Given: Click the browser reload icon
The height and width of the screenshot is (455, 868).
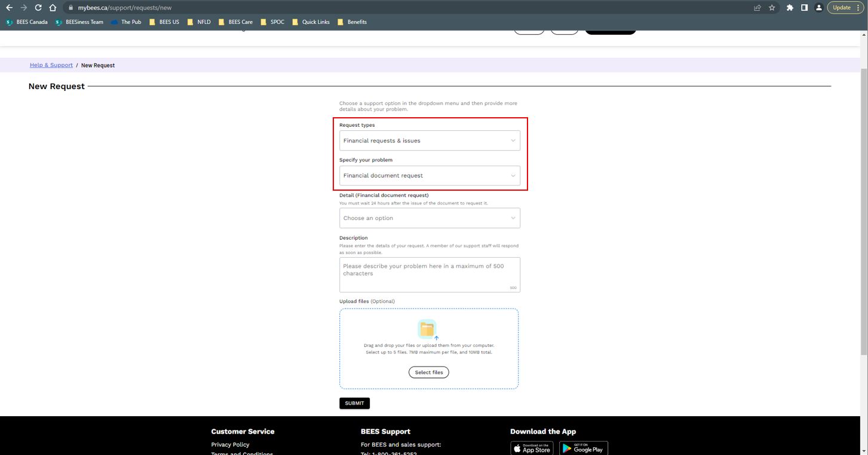Looking at the screenshot, I should (x=38, y=8).
